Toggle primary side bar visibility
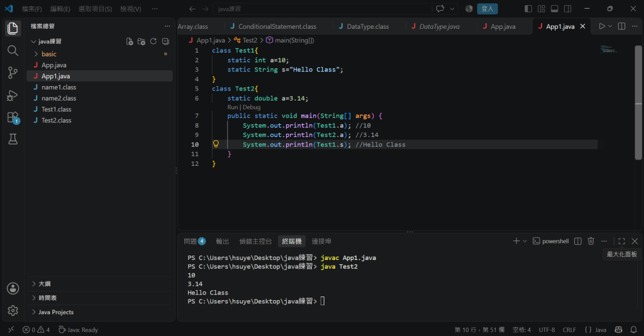644x336 pixels. [x=528, y=9]
